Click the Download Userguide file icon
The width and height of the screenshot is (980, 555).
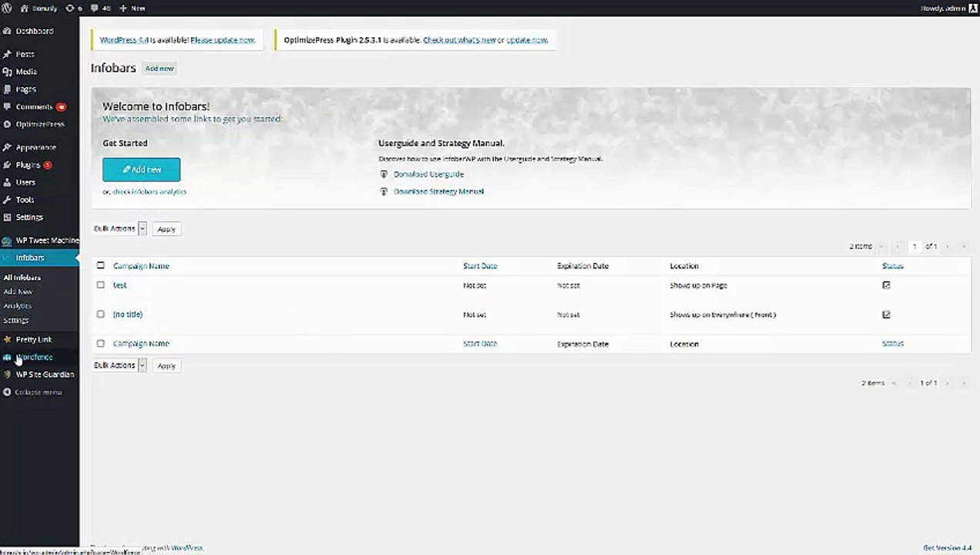(x=384, y=174)
